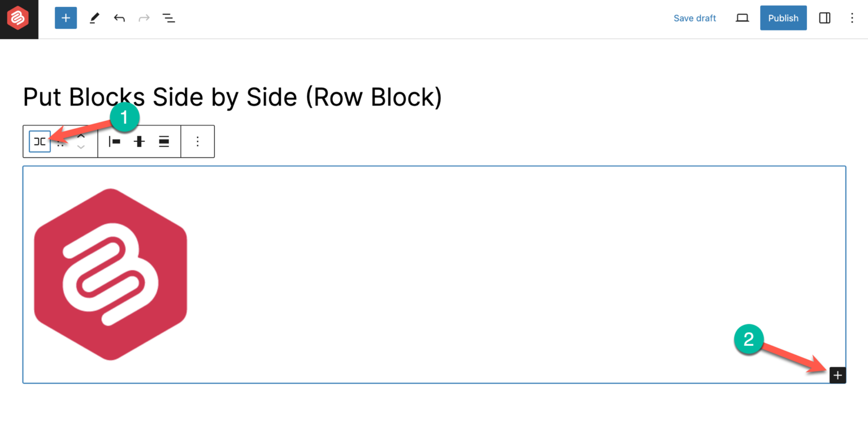Screen dimensions: 868x447
Task: Click the Row block drag handle
Action: click(60, 141)
